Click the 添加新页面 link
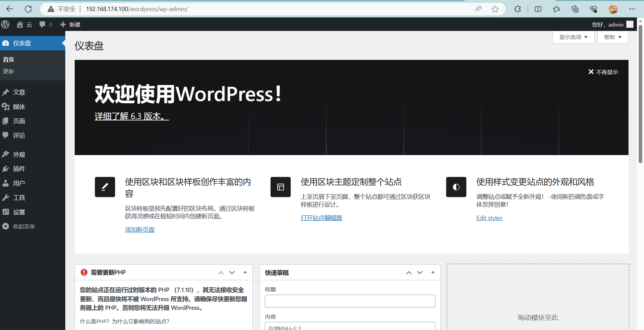 140,230
